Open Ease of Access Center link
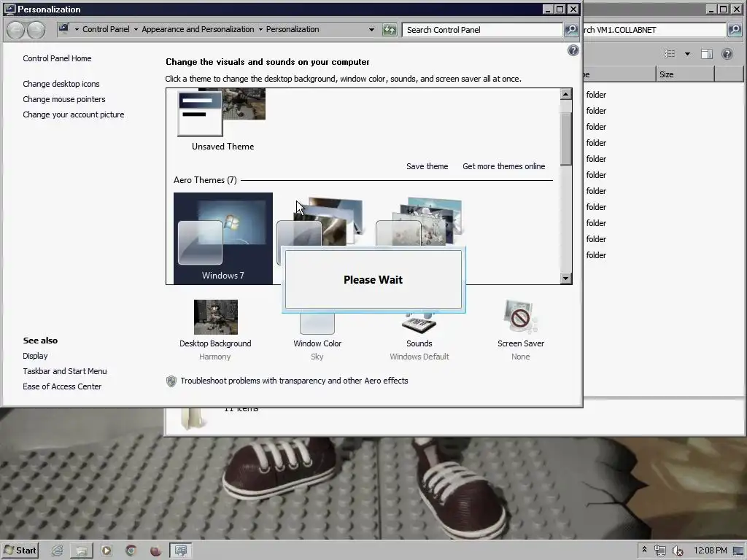Image resolution: width=747 pixels, height=560 pixels. point(62,386)
